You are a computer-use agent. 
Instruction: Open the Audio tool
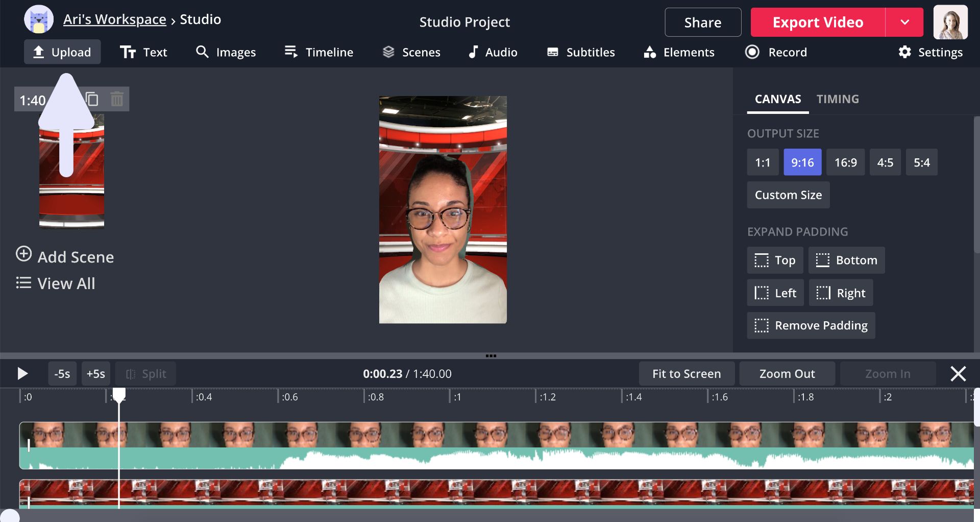click(x=493, y=52)
